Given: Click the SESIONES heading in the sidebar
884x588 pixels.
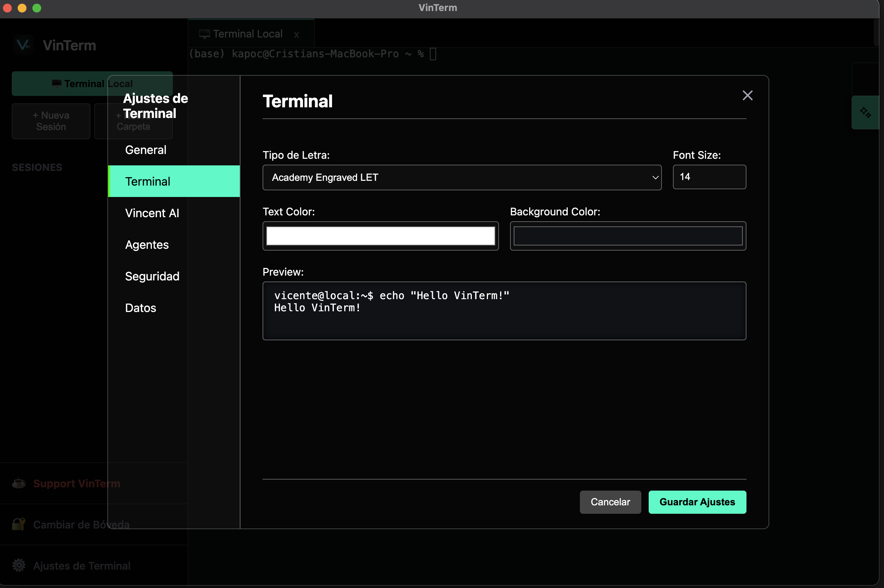Looking at the screenshot, I should tap(37, 167).
